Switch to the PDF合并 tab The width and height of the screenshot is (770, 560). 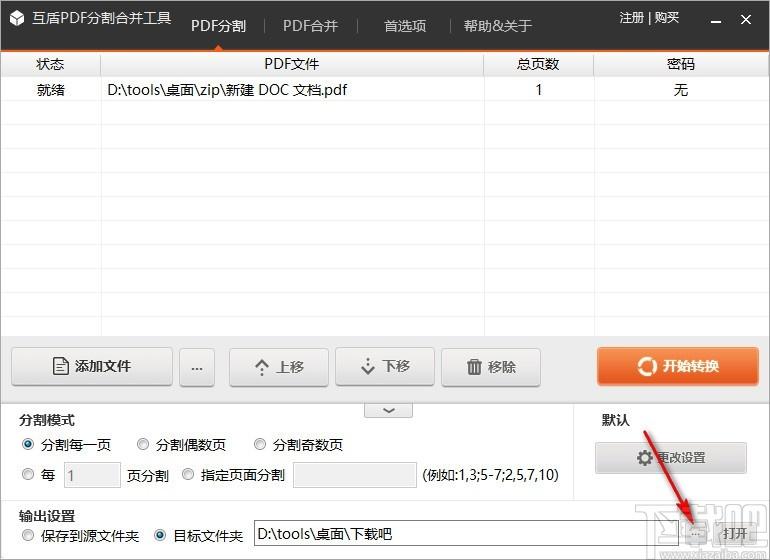point(310,26)
